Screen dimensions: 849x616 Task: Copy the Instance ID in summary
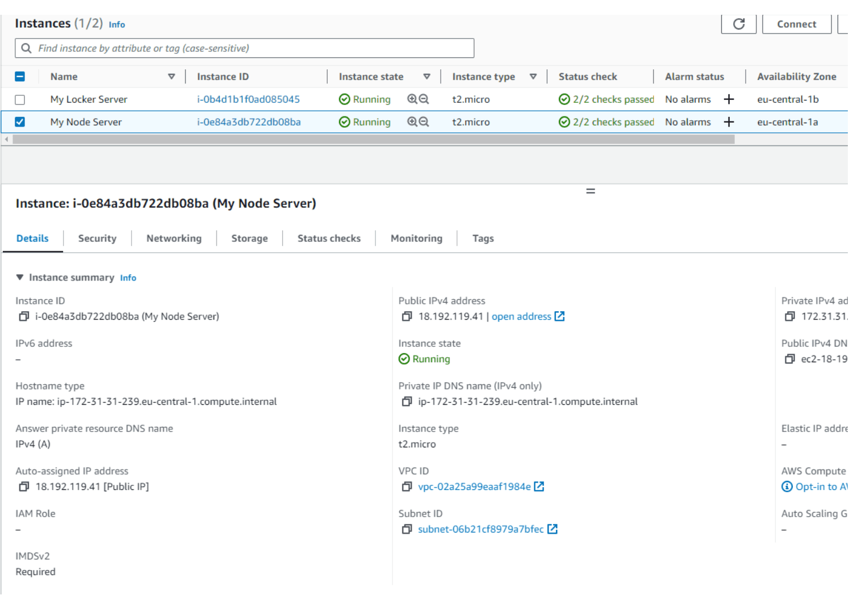pos(24,316)
